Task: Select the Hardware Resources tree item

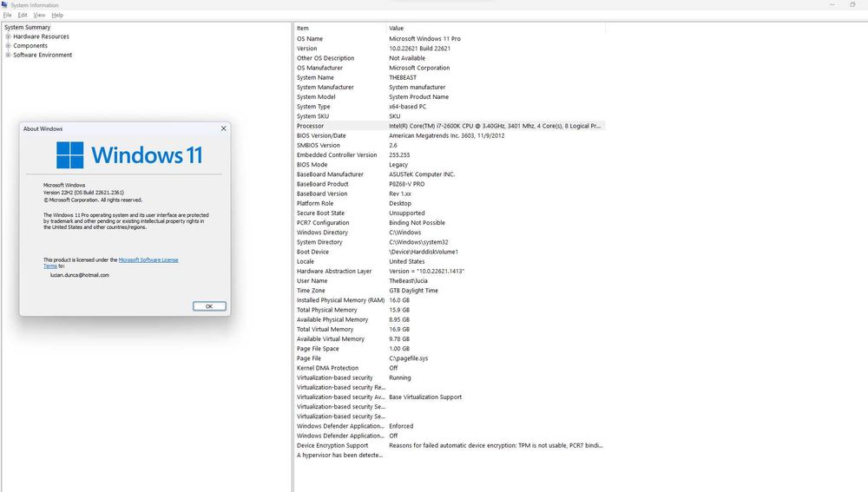Action: [x=41, y=36]
